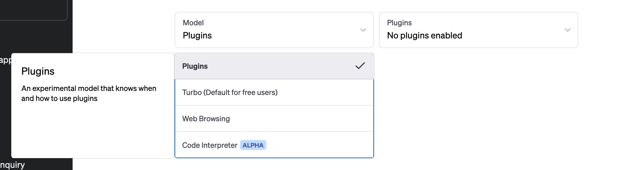
Task: Expand the Plugins dropdown chevron arrow
Action: (x=567, y=30)
